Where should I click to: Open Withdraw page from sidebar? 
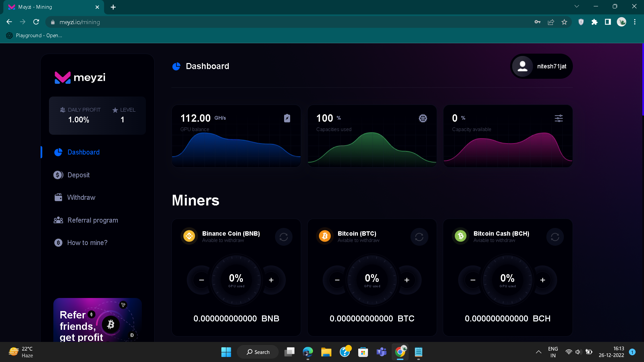click(x=81, y=197)
